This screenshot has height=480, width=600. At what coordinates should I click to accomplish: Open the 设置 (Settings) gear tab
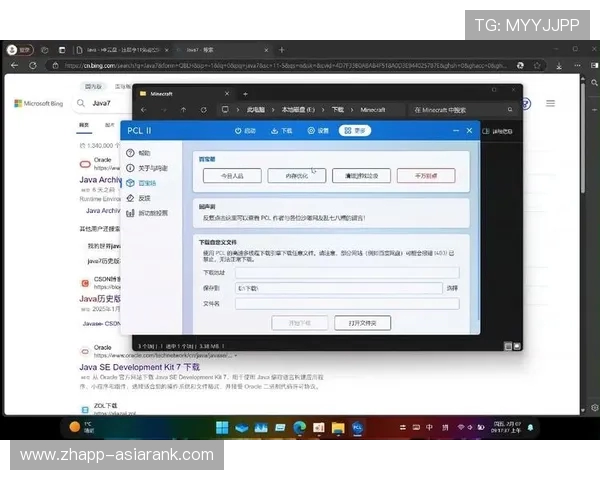tap(317, 130)
